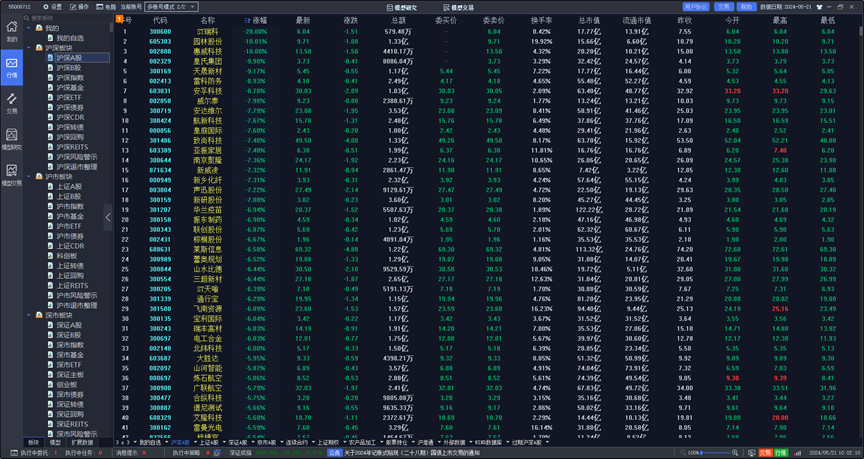
Task: Click stock code 300600
Action: [160, 31]
